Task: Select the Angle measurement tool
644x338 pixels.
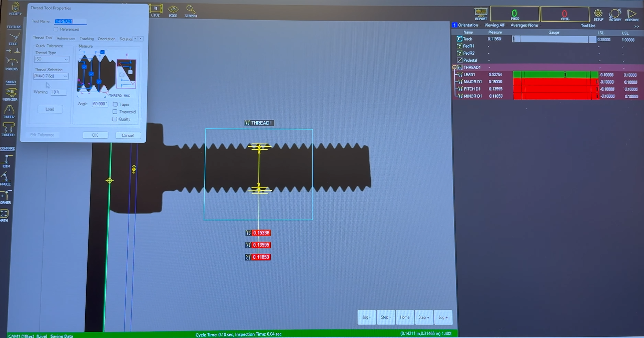Action: pyautogui.click(x=6, y=178)
